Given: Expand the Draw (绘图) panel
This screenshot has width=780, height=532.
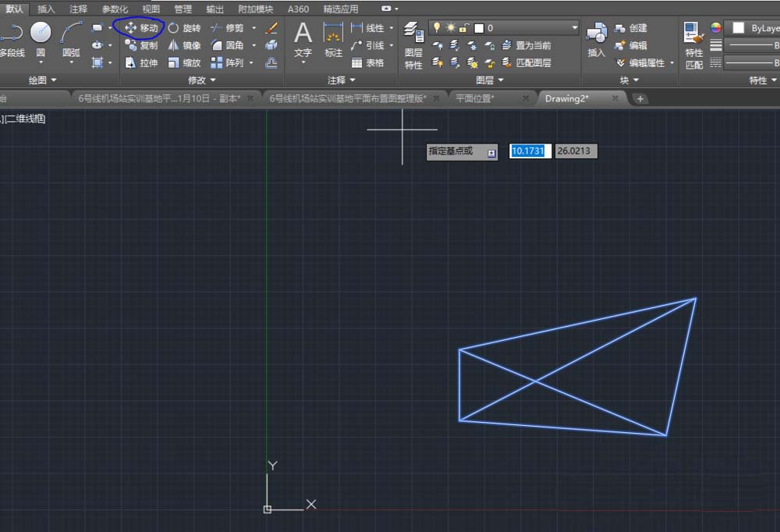Looking at the screenshot, I should coord(42,80).
